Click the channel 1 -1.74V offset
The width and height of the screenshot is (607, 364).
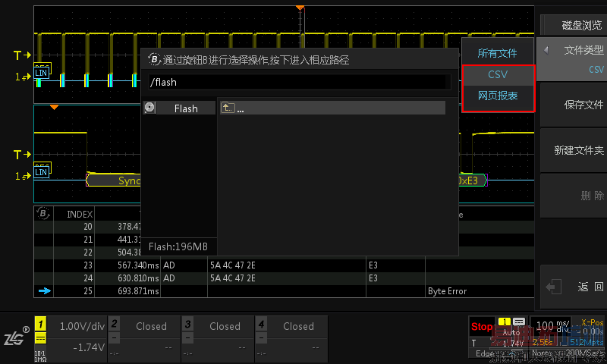[89, 347]
